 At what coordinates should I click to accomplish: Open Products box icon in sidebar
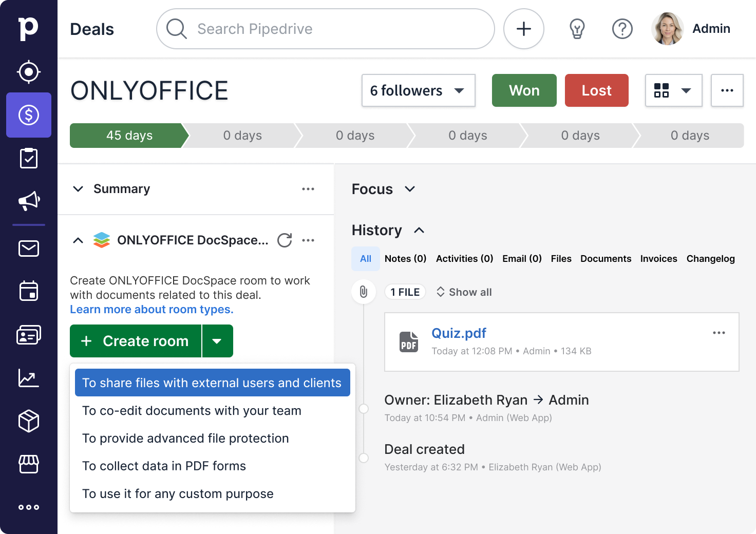coord(29,421)
